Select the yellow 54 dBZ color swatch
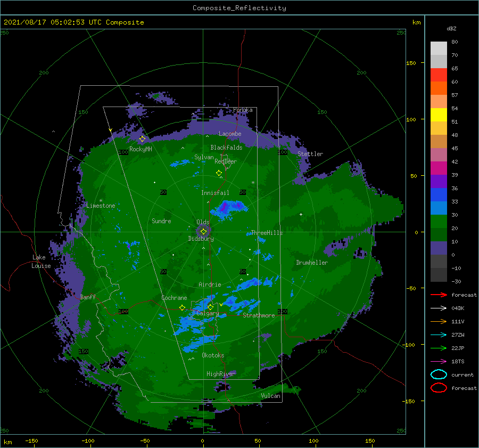The image size is (479, 448). click(439, 115)
